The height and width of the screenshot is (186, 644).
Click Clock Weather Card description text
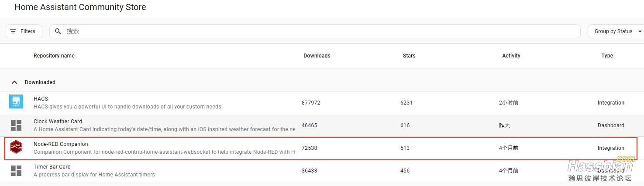pyautogui.click(x=164, y=129)
